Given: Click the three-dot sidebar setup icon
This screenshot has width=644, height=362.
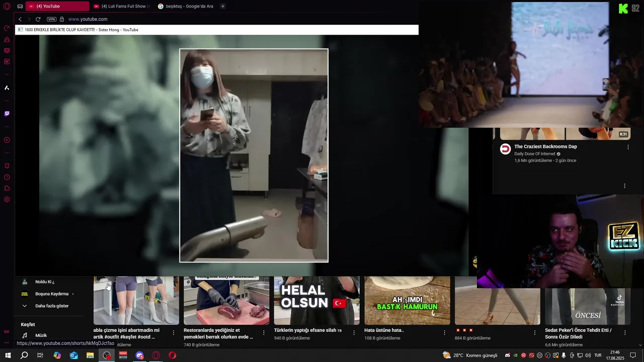Looking at the screenshot, I should pyautogui.click(x=7, y=343).
